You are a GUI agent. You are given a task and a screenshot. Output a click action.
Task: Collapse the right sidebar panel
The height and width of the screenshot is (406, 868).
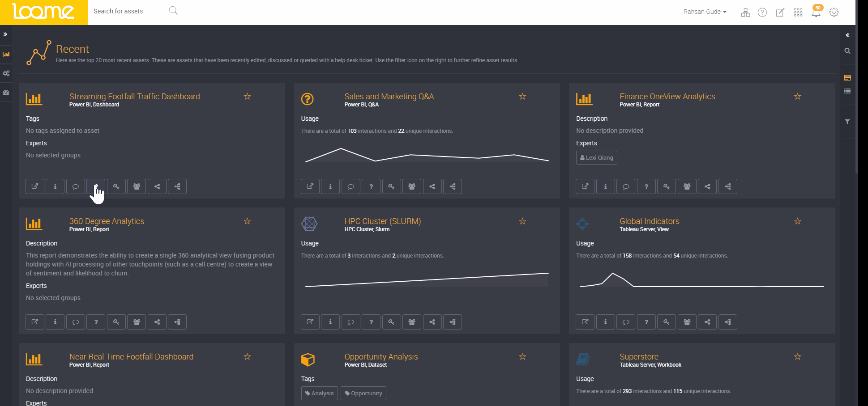pyautogui.click(x=847, y=35)
